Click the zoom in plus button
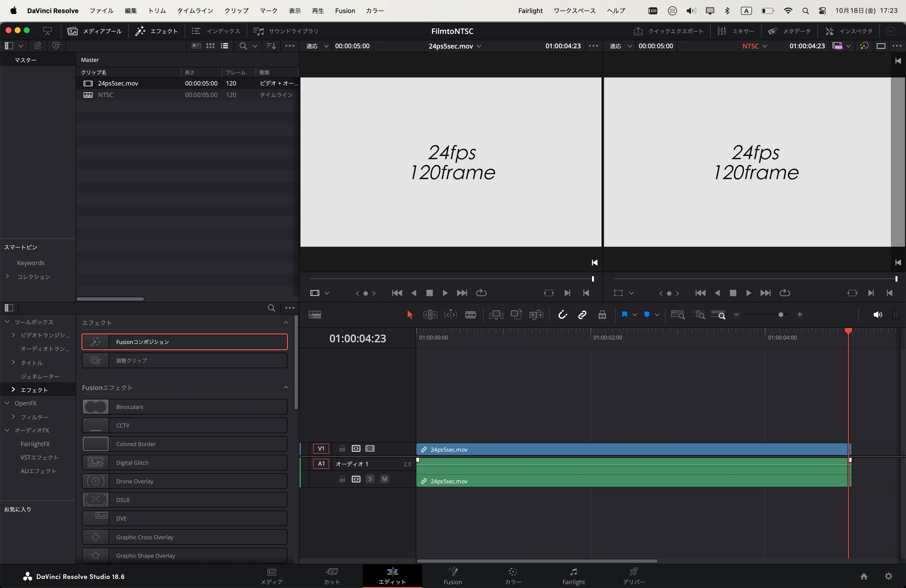Viewport: 906px width, 588px height. 800,315
